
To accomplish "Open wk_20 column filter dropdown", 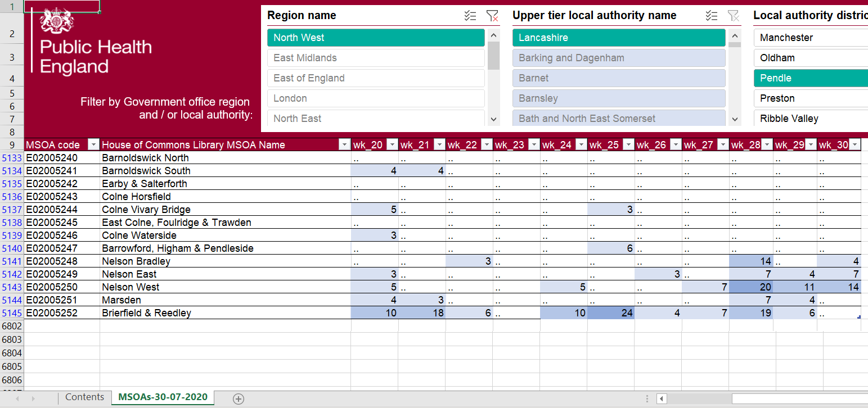I will pyautogui.click(x=392, y=145).
